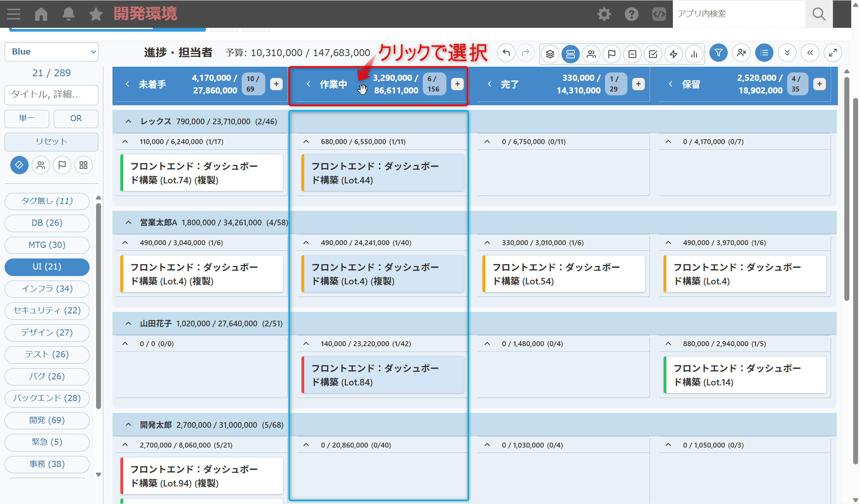Click the code tag icon in header
The image size is (860, 504).
[659, 14]
